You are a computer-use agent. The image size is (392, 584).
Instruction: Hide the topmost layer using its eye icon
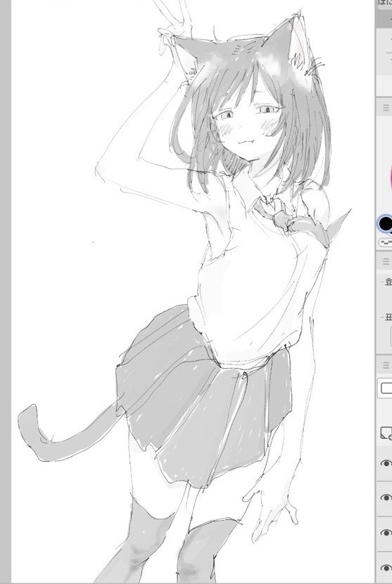[x=386, y=463]
